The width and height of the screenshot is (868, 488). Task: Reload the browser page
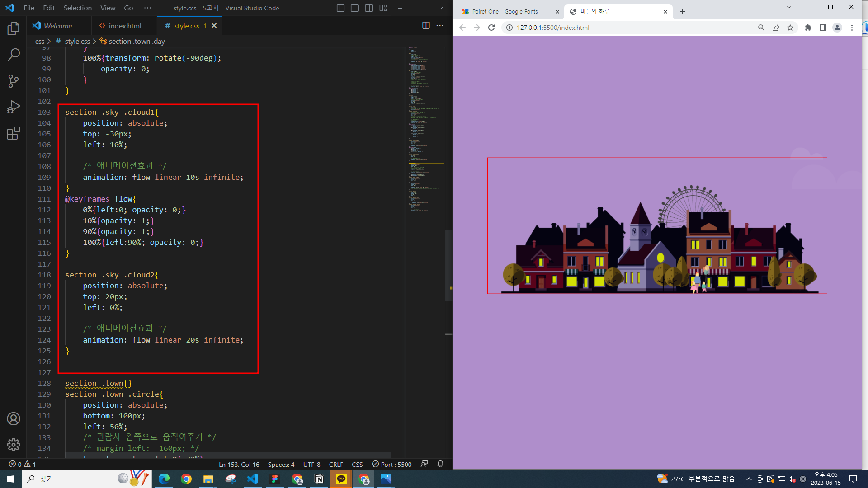click(x=491, y=28)
